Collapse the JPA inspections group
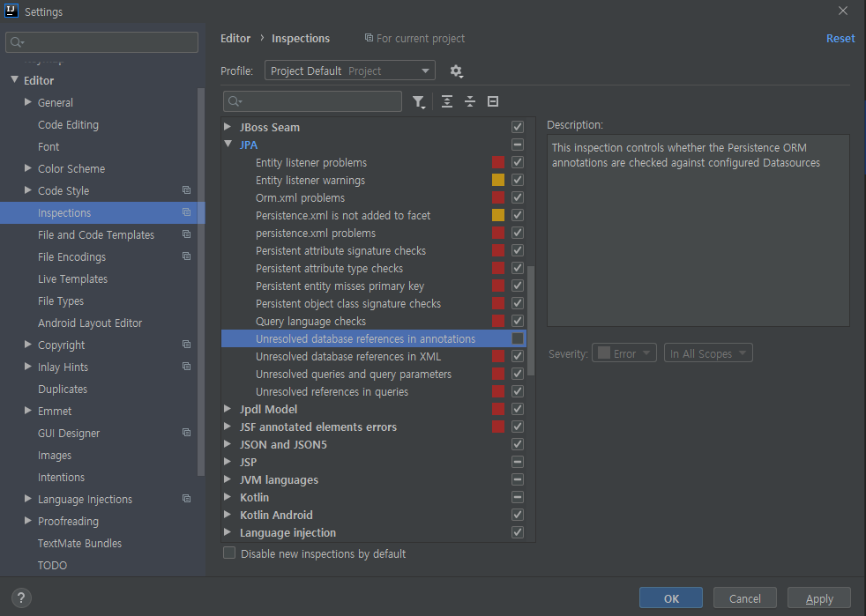Image resolution: width=866 pixels, height=616 pixels. pos(228,144)
